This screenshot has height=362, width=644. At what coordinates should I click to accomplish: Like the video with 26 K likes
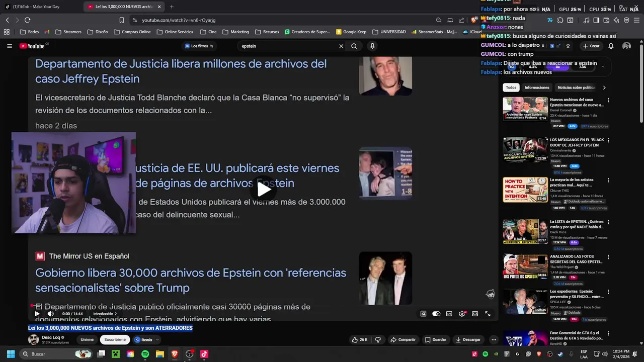pos(360,340)
